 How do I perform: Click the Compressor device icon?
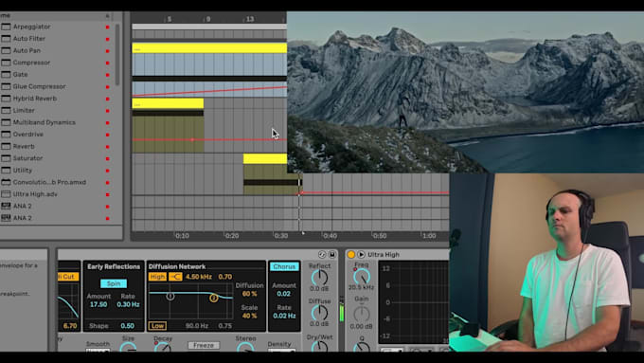click(x=6, y=63)
